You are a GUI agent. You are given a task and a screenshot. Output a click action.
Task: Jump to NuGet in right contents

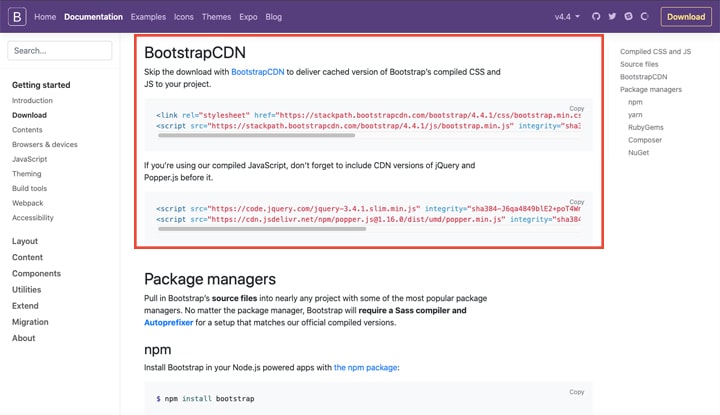coord(638,152)
